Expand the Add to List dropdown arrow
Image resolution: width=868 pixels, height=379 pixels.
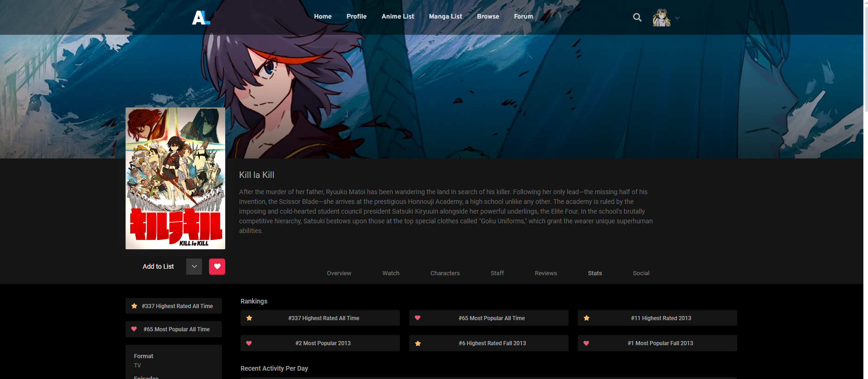pos(194,266)
